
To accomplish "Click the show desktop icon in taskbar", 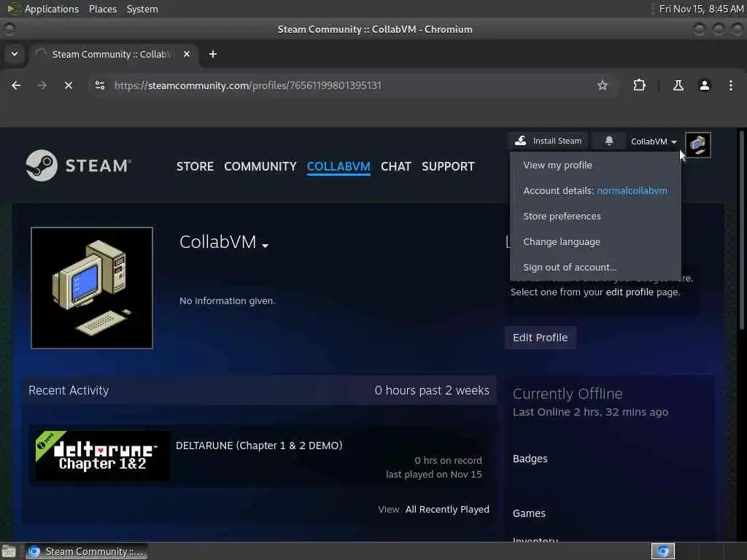I will point(9,551).
